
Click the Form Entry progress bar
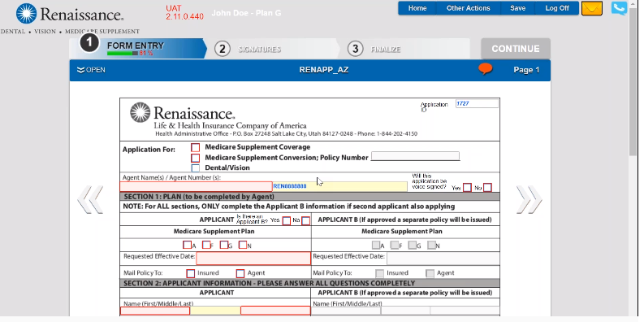coord(123,53)
